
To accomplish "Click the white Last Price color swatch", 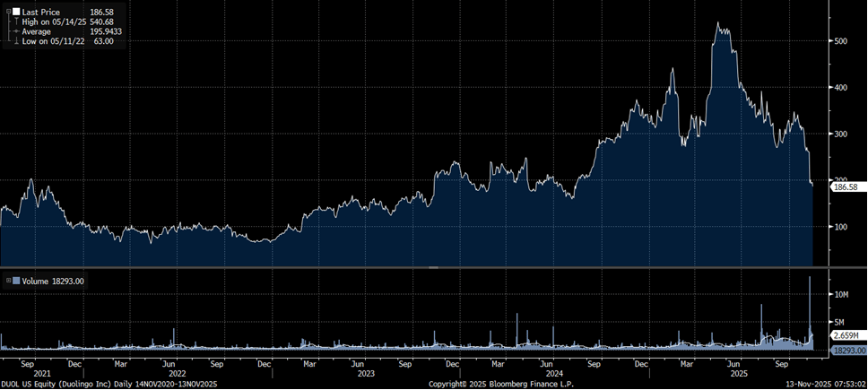I will point(15,12).
